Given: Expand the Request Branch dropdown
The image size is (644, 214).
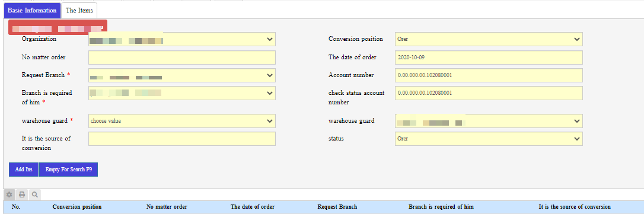Looking at the screenshot, I should (x=182, y=75).
